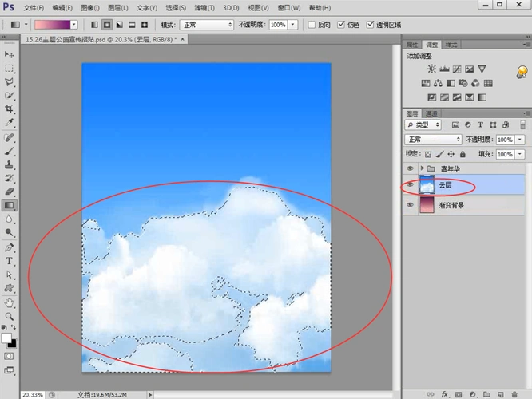Add a Brightness/Contrast adjustment
532x399 pixels.
(x=432, y=70)
